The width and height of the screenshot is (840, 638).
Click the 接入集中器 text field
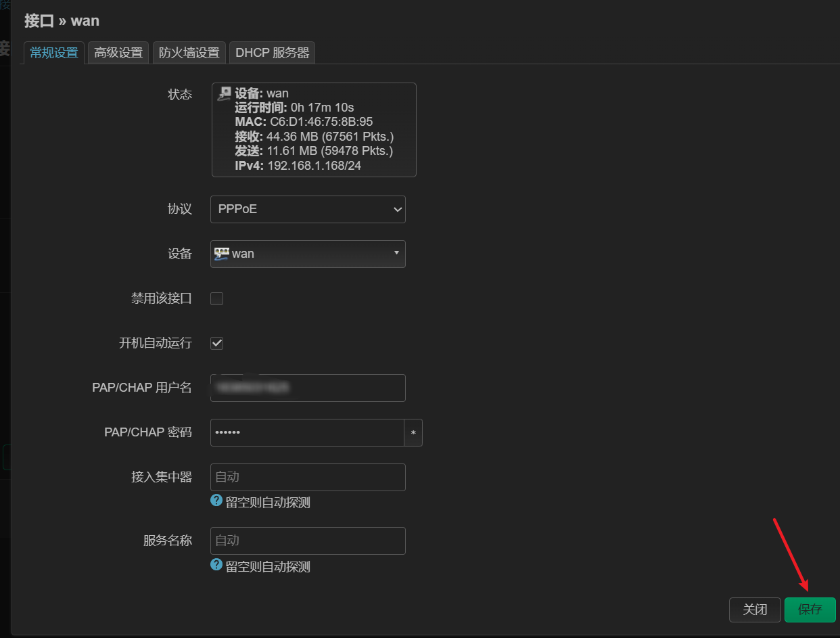(308, 477)
